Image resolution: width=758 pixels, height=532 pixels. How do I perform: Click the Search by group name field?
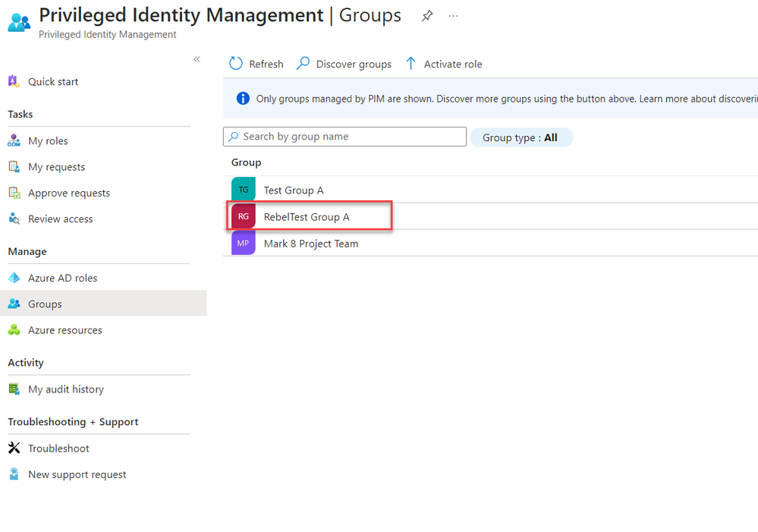coord(345,137)
